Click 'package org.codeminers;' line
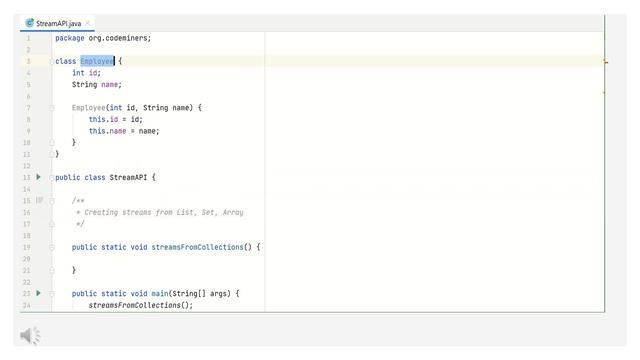 [103, 38]
